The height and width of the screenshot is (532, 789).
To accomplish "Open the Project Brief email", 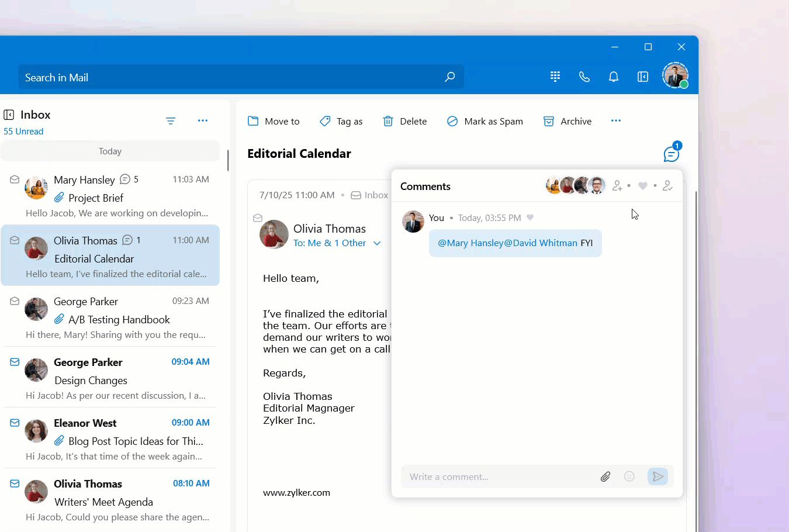I will point(110,195).
